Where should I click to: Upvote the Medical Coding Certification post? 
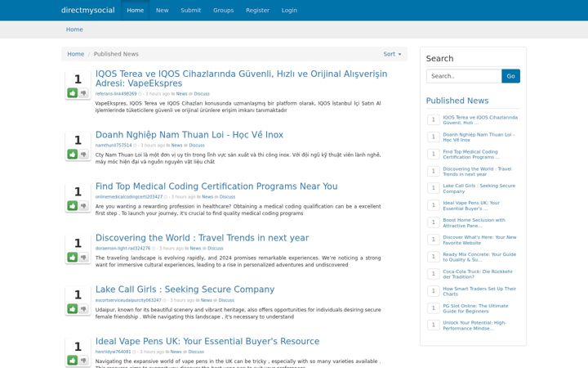click(73, 206)
